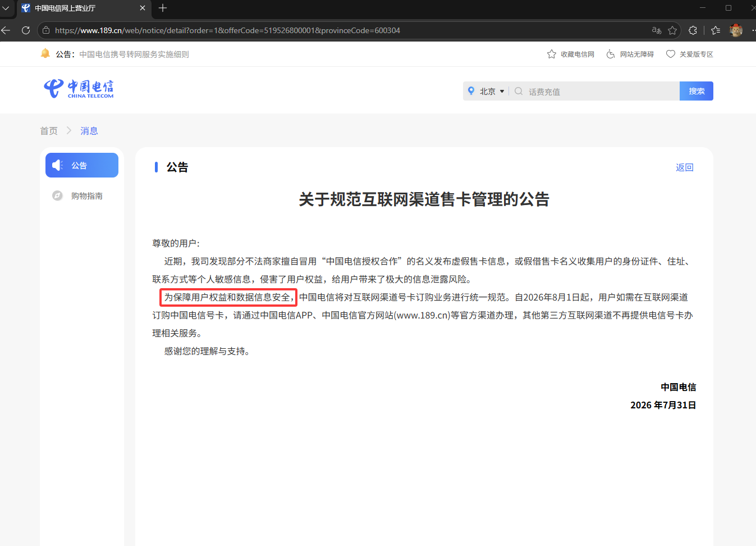
Task: Add this page to favorites star
Action: (x=672, y=30)
